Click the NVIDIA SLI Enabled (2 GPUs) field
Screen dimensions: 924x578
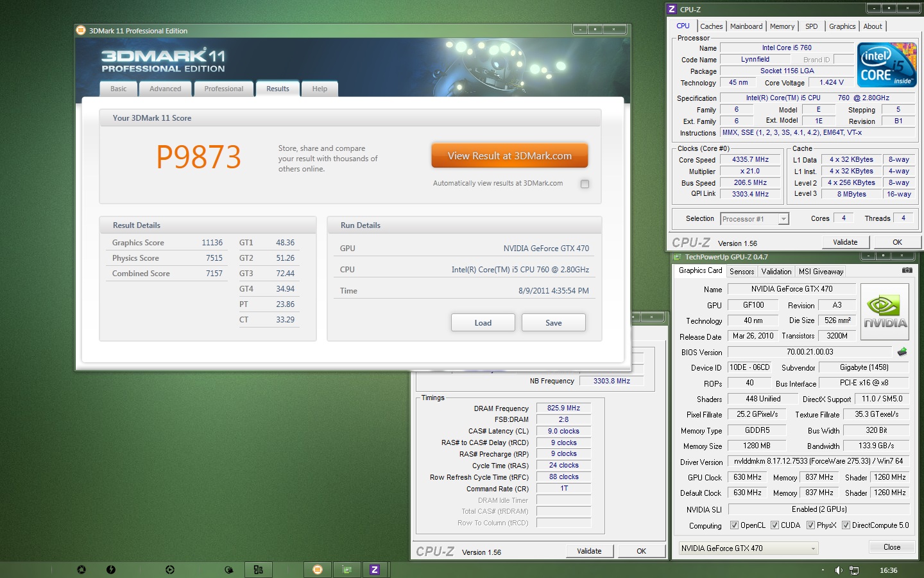click(819, 509)
